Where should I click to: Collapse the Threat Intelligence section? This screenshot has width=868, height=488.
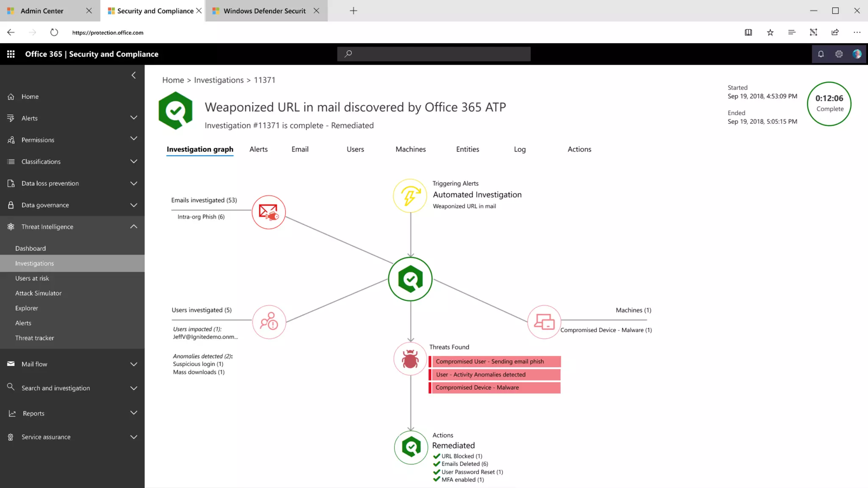pyautogui.click(x=134, y=227)
